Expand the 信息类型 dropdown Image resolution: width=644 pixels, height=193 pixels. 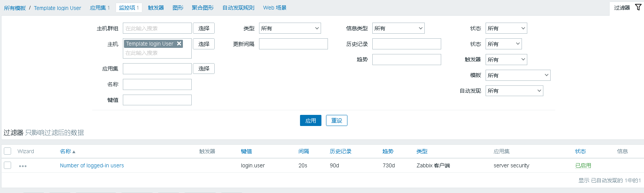coord(398,28)
